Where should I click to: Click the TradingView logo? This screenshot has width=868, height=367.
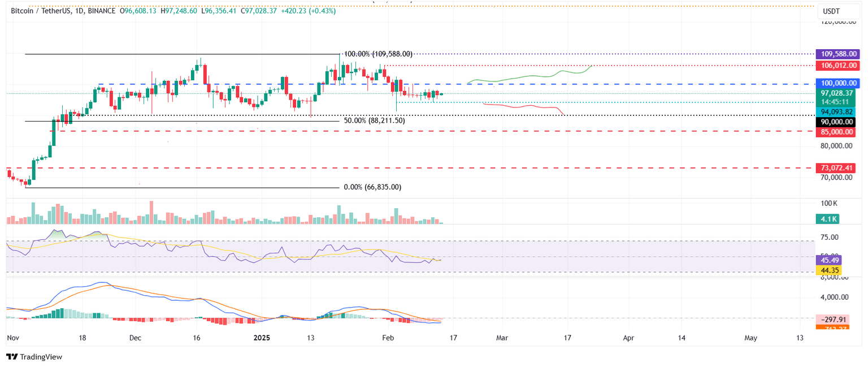click(x=36, y=357)
